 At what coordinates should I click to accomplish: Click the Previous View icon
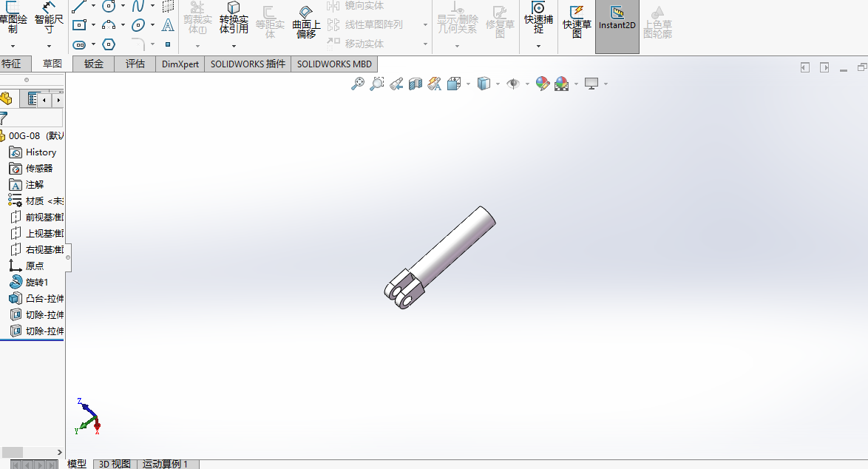point(396,84)
